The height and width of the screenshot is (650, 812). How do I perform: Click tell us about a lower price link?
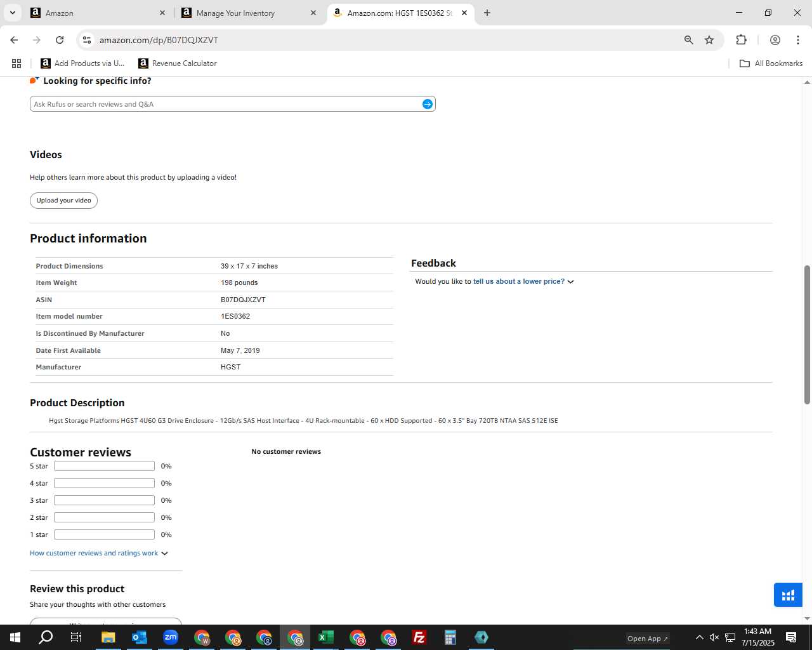click(x=518, y=281)
